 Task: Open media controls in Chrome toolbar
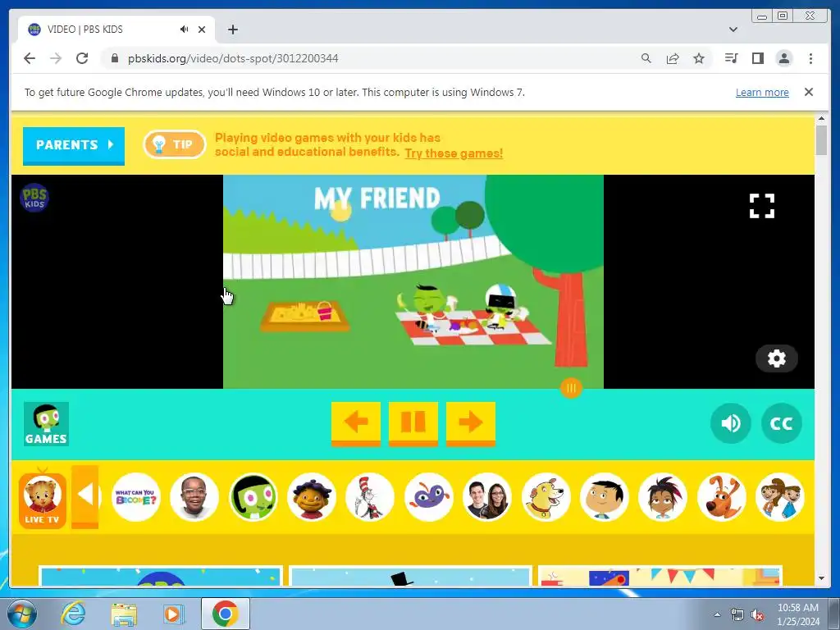point(731,58)
